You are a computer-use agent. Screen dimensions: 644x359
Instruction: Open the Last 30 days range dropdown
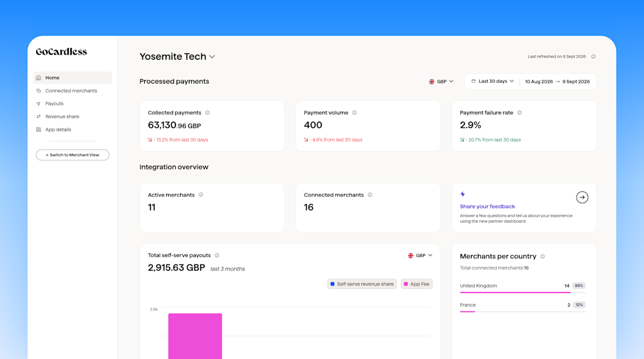pos(493,82)
